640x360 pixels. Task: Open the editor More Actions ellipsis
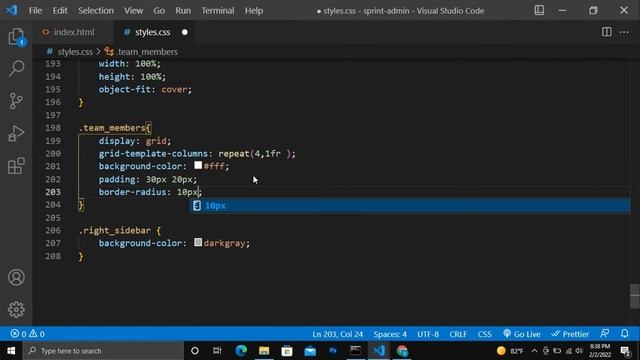(624, 32)
